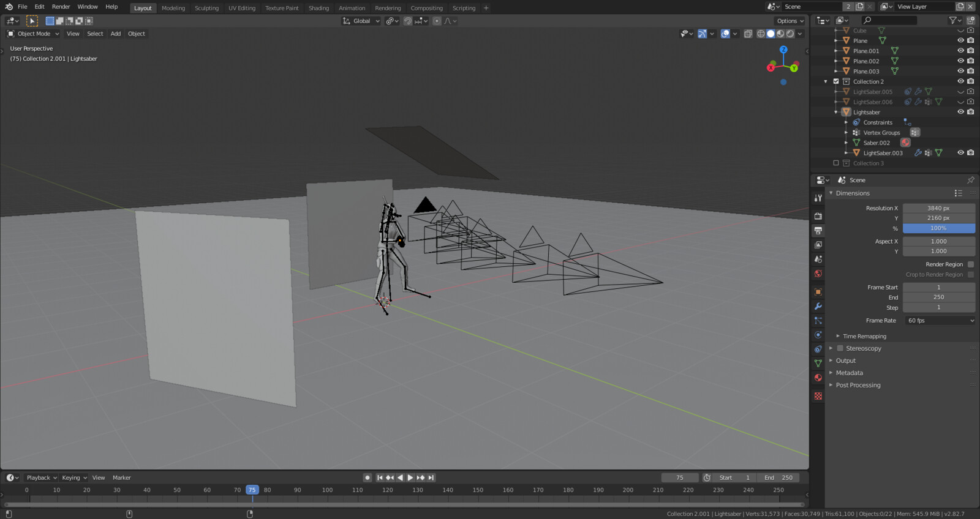Switch to the Sculpting workspace tab
The image size is (980, 519).
[x=206, y=8]
